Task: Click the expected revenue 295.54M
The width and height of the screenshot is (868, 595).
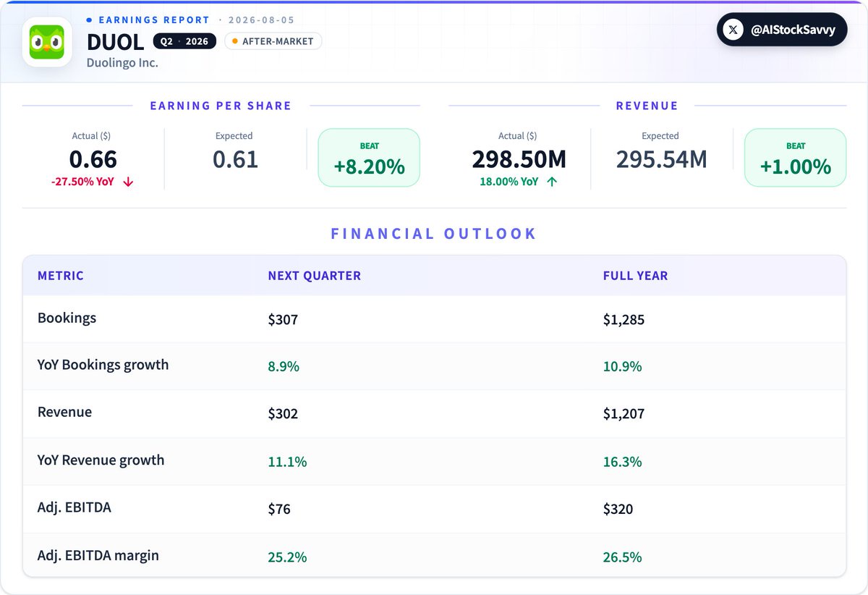Action: [661, 159]
